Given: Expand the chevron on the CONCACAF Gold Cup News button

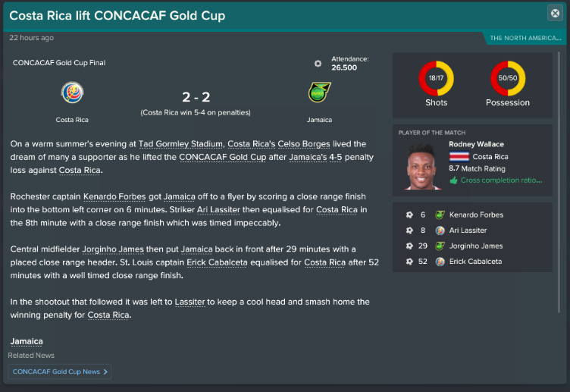Looking at the screenshot, I should click(x=105, y=372).
